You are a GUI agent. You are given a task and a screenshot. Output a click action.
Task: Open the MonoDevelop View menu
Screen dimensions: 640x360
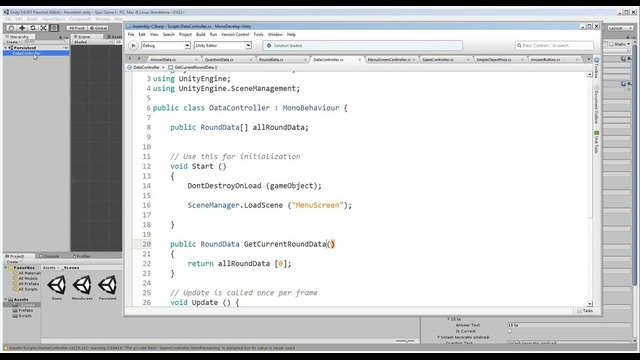click(154, 35)
